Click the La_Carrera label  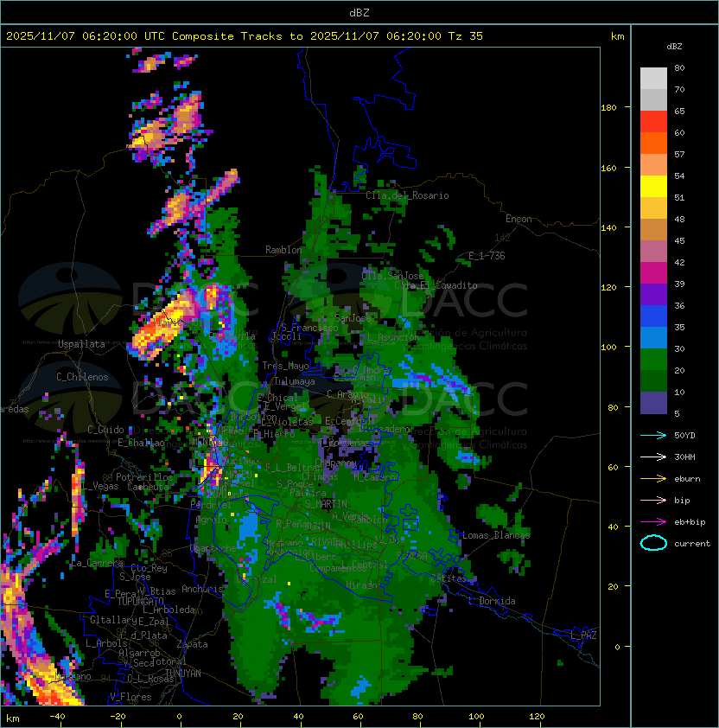tap(97, 564)
